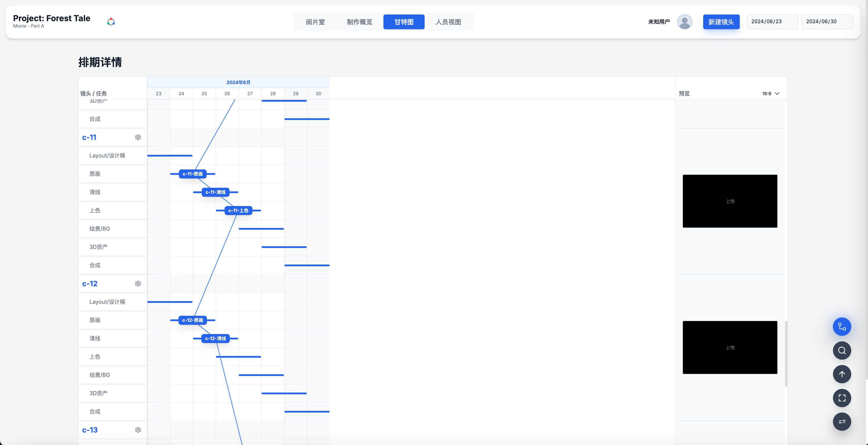Switch to the 人员视图 tab
The height and width of the screenshot is (445, 868).
[448, 22]
